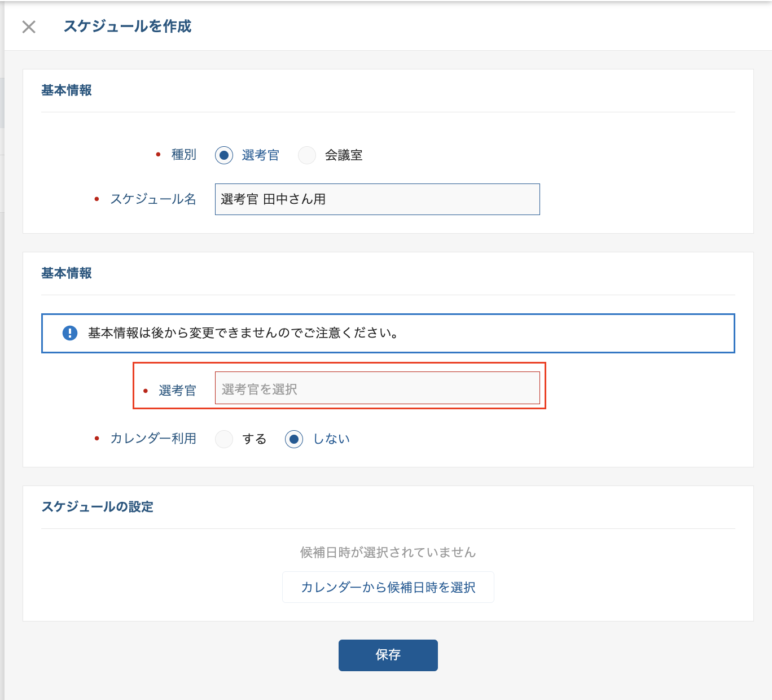Click the 種別 field label
This screenshot has height=700, width=772.
tap(183, 155)
